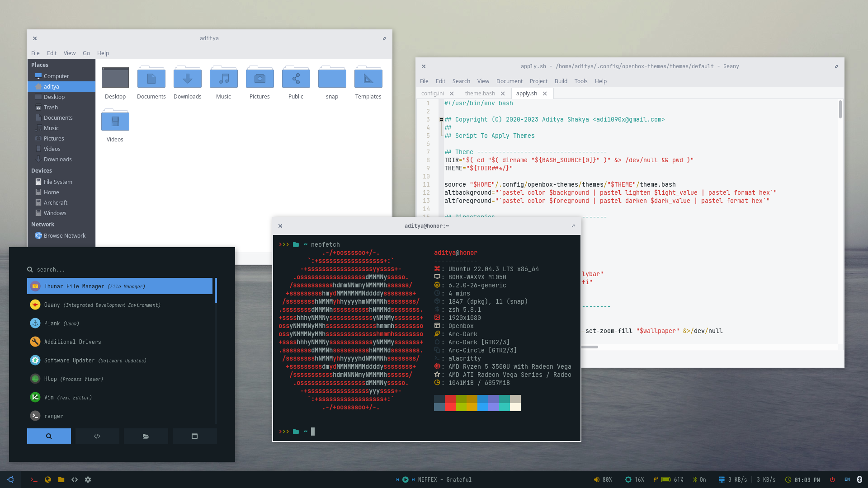Collapse the code fold at line 3

tap(441, 120)
